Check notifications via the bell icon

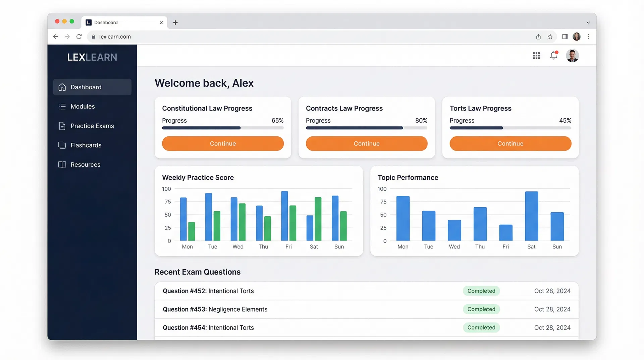(553, 56)
